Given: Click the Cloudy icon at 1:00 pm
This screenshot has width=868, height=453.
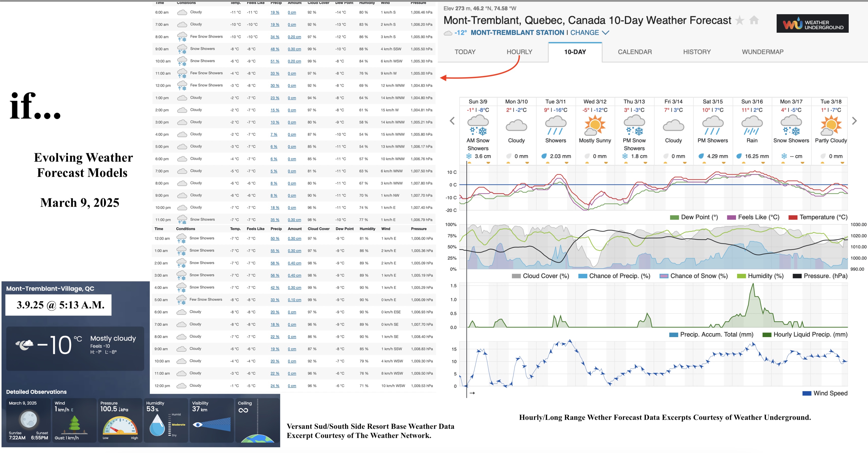Looking at the screenshot, I should pos(182,98).
